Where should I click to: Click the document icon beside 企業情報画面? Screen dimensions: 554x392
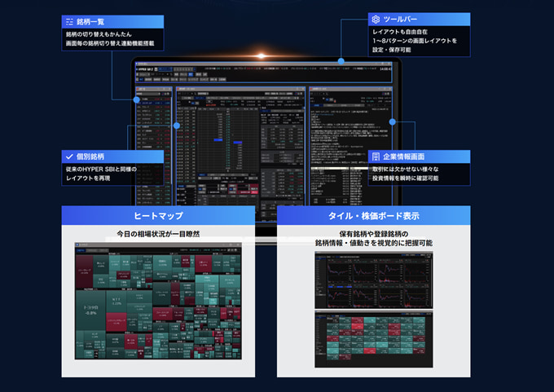click(376, 156)
